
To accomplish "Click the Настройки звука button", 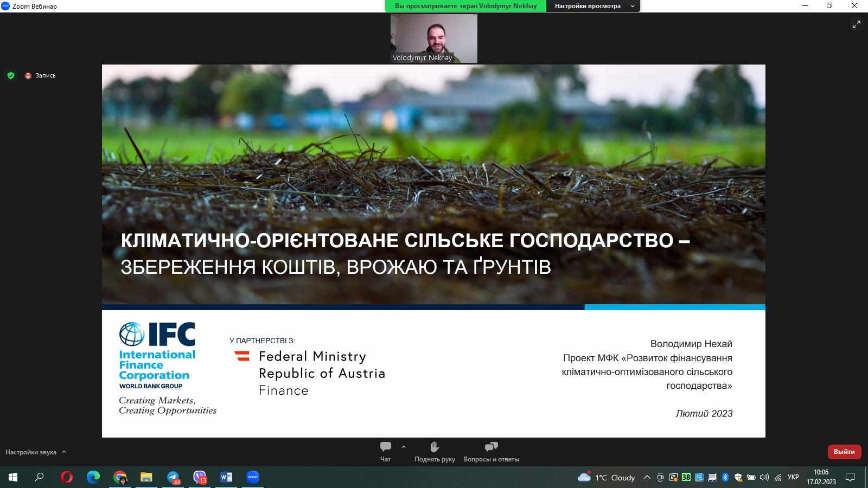I will [34, 452].
